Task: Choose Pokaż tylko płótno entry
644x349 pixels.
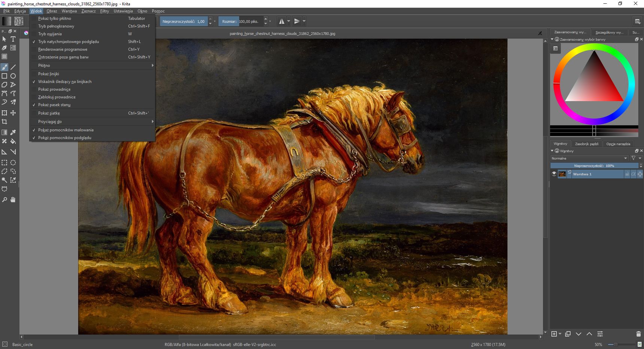Action: tap(92, 18)
